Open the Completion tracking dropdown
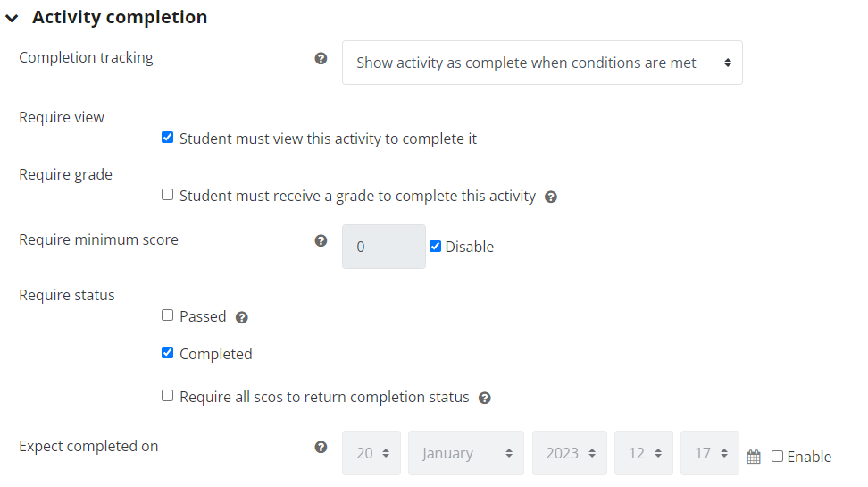The height and width of the screenshot is (487, 868). click(x=542, y=63)
